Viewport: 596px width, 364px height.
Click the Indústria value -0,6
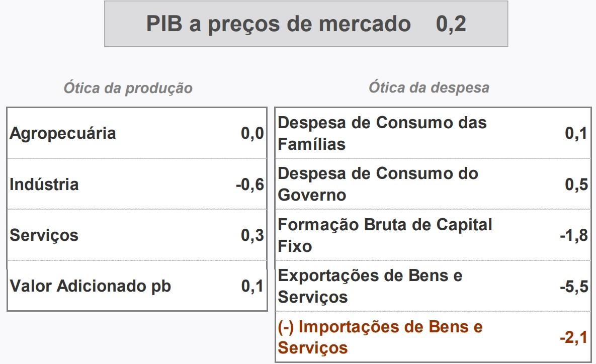tap(250, 185)
